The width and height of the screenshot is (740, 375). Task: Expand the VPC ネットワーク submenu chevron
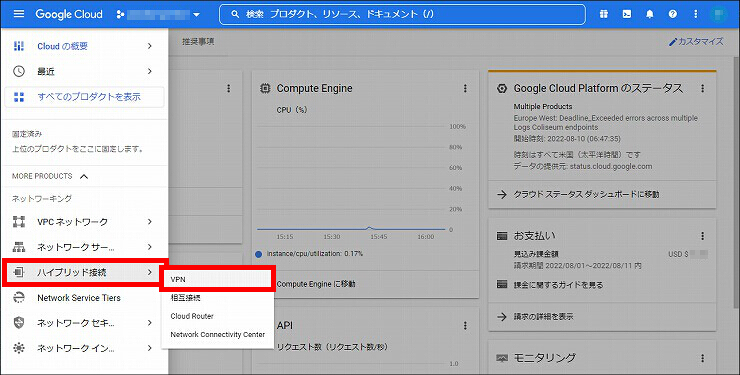pyautogui.click(x=150, y=221)
